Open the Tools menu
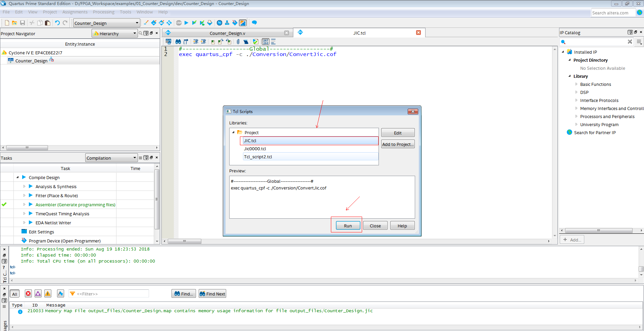 click(x=126, y=12)
